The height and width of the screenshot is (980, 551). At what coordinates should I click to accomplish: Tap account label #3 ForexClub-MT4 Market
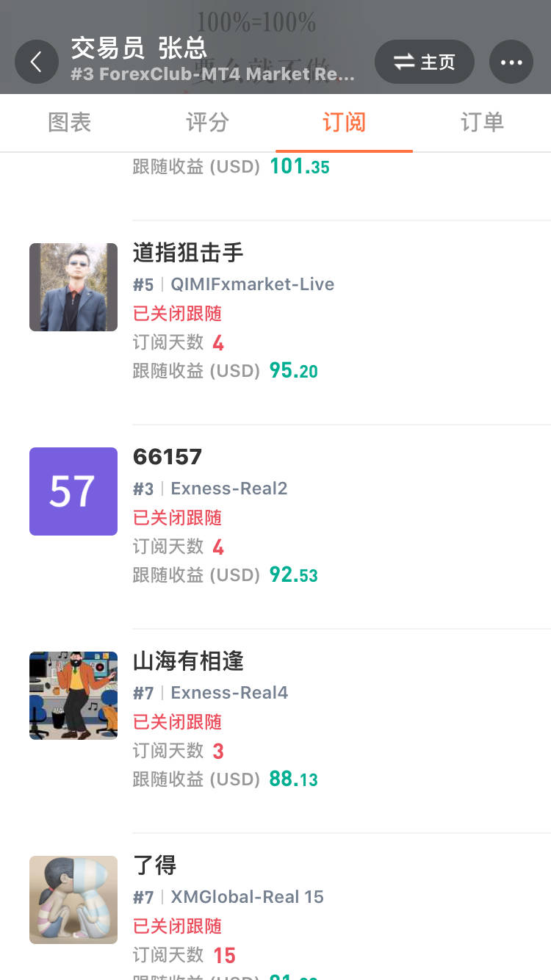pos(213,74)
